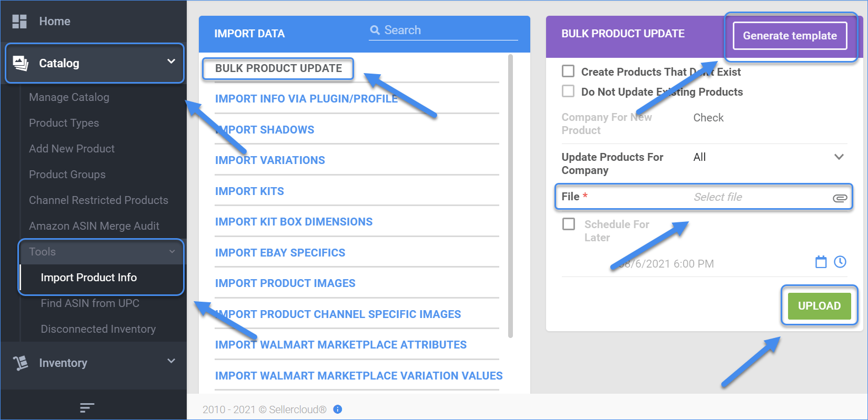Click the import list vertical scrollbar
The image size is (868, 420).
(x=510, y=196)
